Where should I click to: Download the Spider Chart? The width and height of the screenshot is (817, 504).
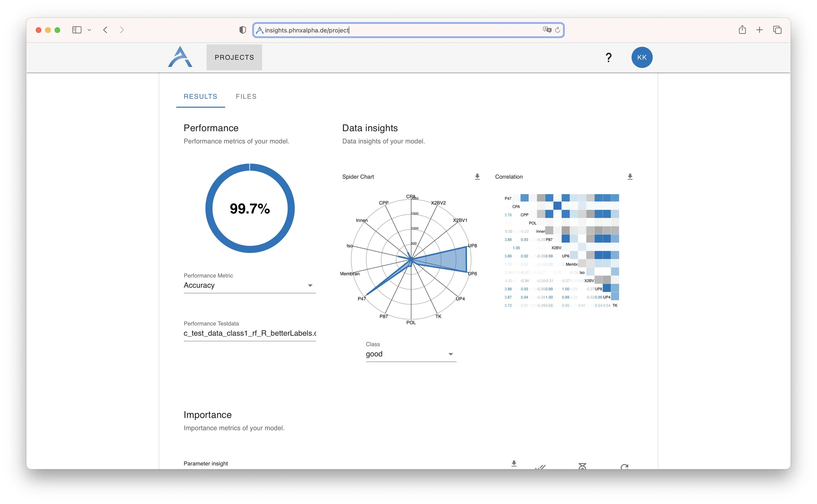tap(477, 177)
